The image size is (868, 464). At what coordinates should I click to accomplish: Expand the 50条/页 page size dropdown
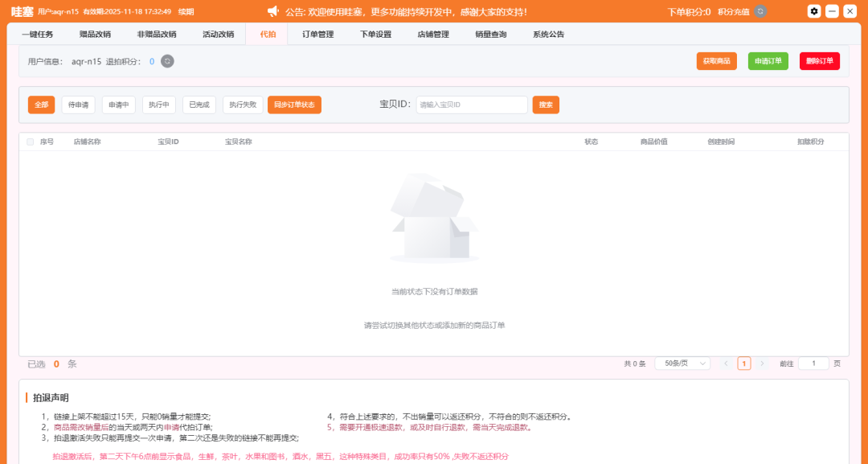click(682, 363)
